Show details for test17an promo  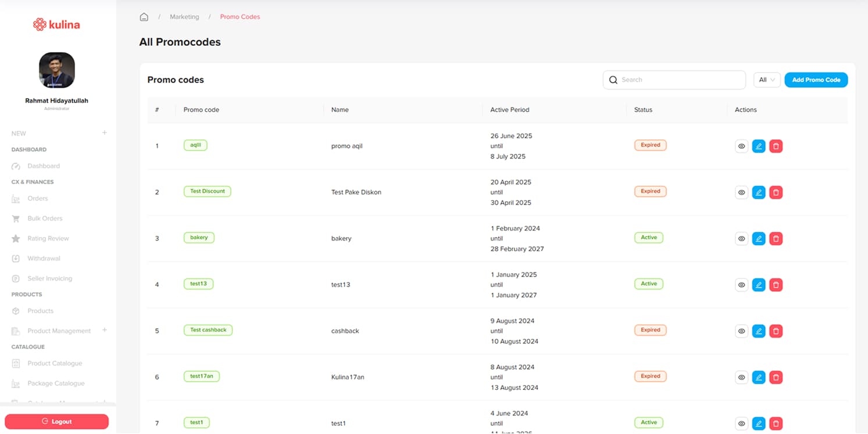click(x=741, y=378)
